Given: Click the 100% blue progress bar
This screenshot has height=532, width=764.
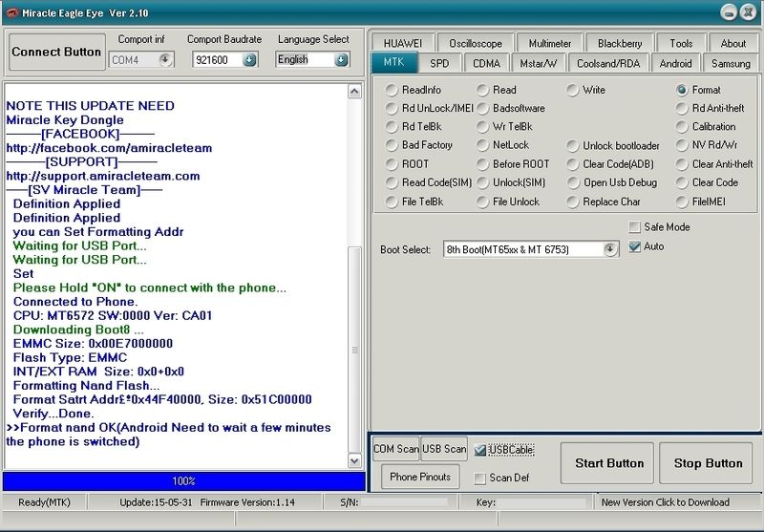Looking at the screenshot, I should [183, 481].
